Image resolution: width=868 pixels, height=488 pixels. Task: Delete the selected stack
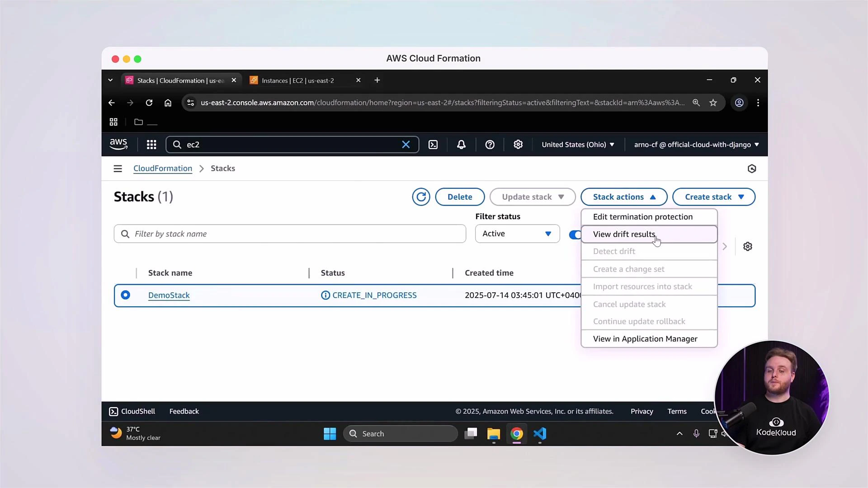[460, 197]
